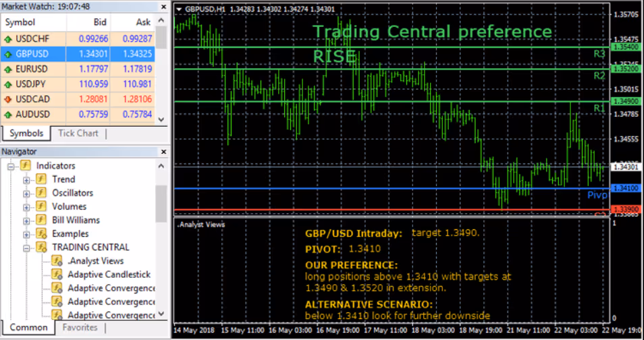Switch to the Tick Chart tab
The image size is (644, 340).
point(78,134)
